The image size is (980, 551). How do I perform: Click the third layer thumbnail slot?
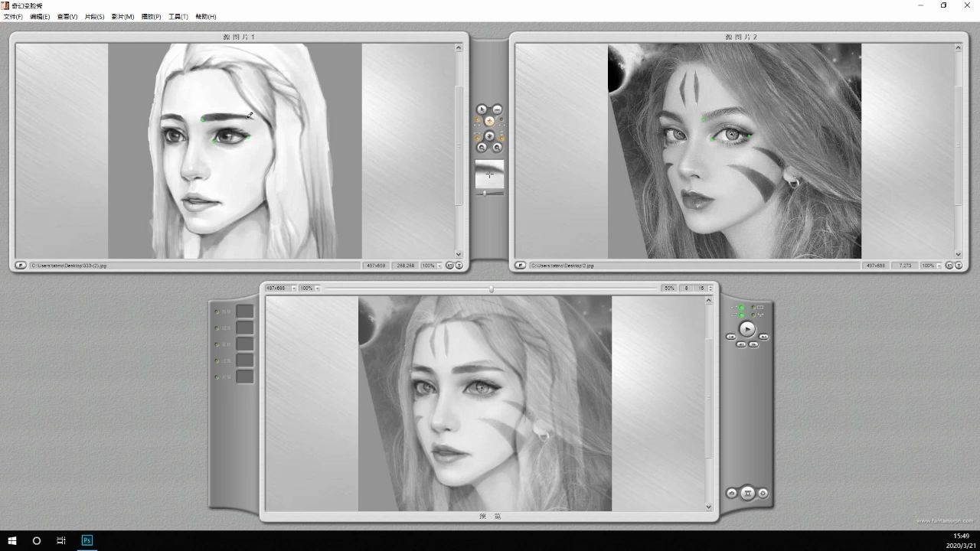point(245,344)
